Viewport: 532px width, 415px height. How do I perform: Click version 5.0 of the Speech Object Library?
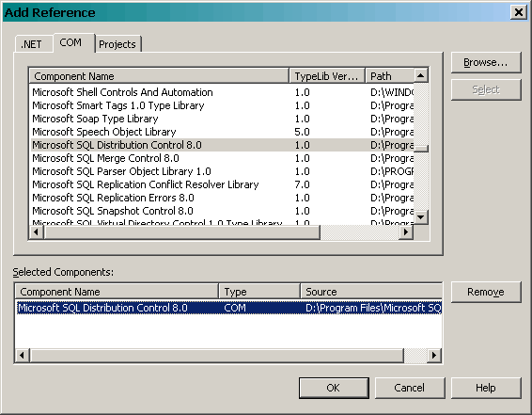point(302,132)
